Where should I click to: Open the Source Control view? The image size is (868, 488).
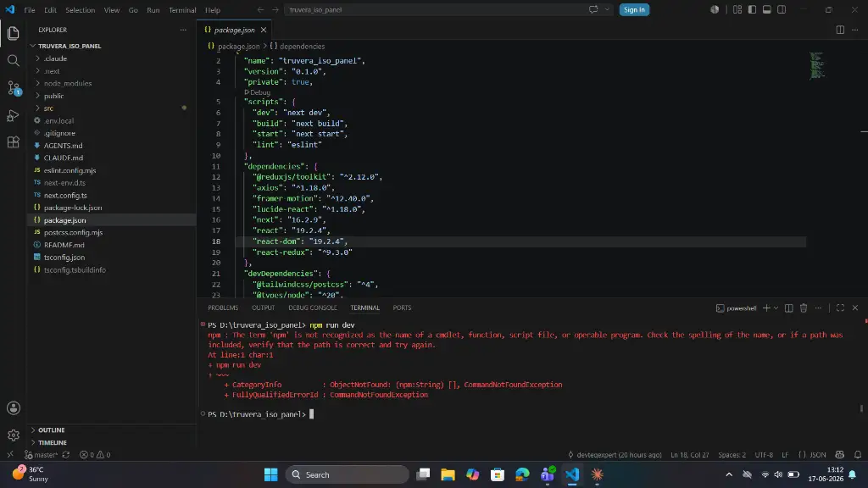coord(14,87)
